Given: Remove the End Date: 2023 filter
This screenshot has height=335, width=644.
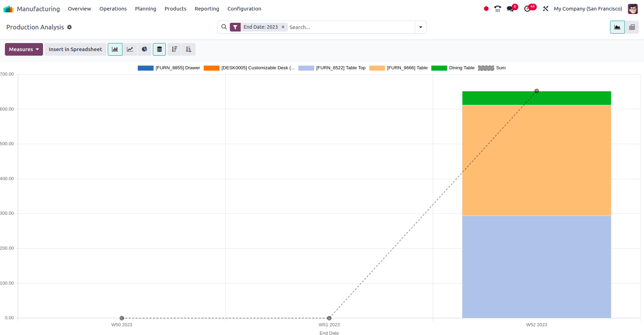Looking at the screenshot, I should [x=283, y=27].
